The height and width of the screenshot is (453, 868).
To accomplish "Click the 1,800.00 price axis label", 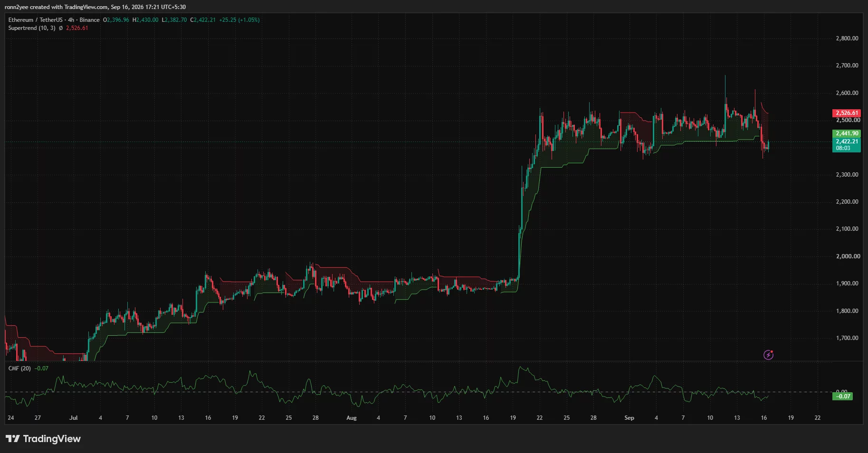I will [x=847, y=311].
